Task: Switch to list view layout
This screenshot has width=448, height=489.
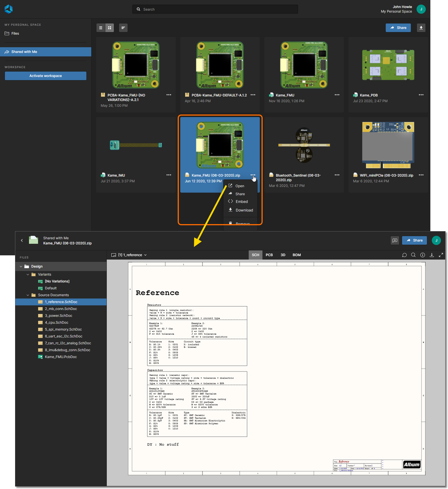Action: (x=101, y=28)
